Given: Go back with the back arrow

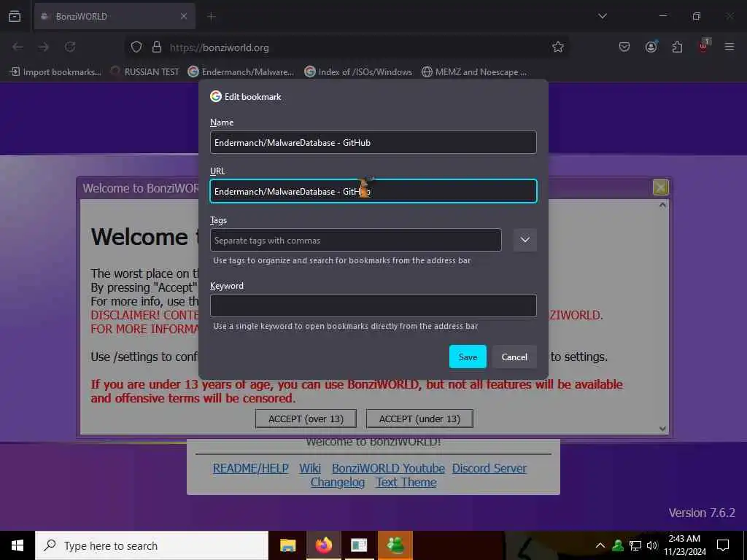Looking at the screenshot, I should pyautogui.click(x=18, y=47).
